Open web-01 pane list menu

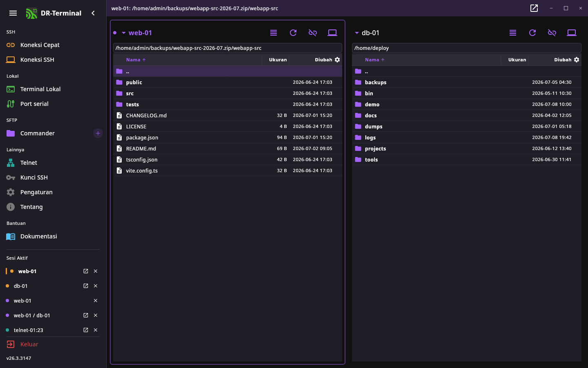(x=274, y=33)
